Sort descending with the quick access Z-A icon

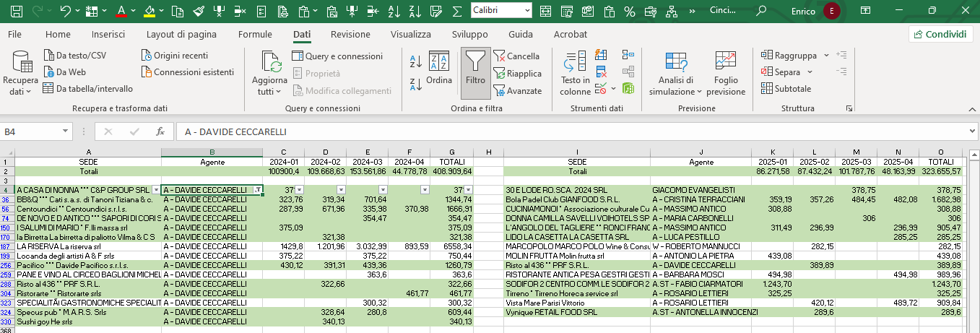pyautogui.click(x=415, y=11)
